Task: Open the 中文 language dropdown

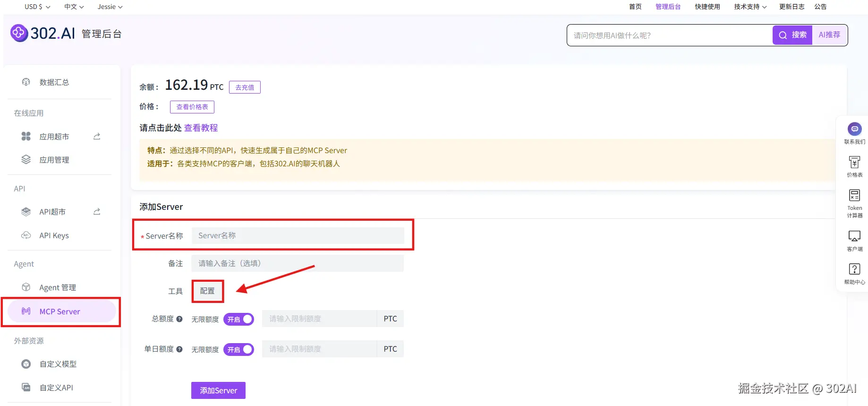Action: pos(74,7)
